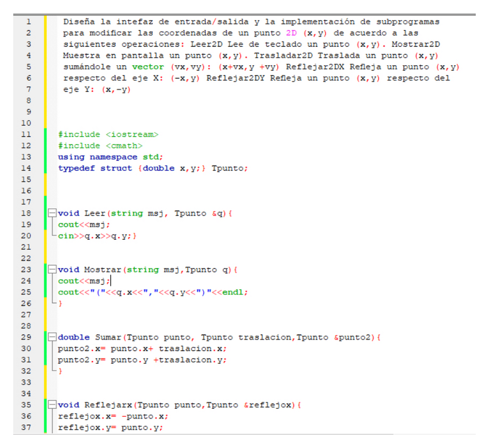Click the 'reflejox.x= -punto.x;' line
Screen dimensions: 489x448
click(112, 416)
